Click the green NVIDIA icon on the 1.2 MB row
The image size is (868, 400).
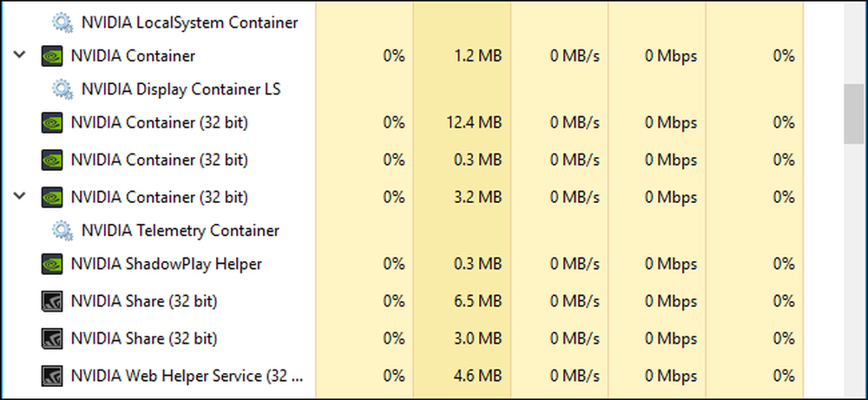click(x=52, y=56)
